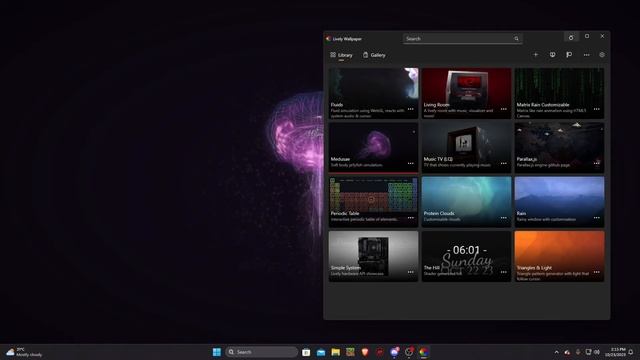The height and width of the screenshot is (360, 640).
Task: Open the Living Room card ellipsis menu
Action: (504, 109)
